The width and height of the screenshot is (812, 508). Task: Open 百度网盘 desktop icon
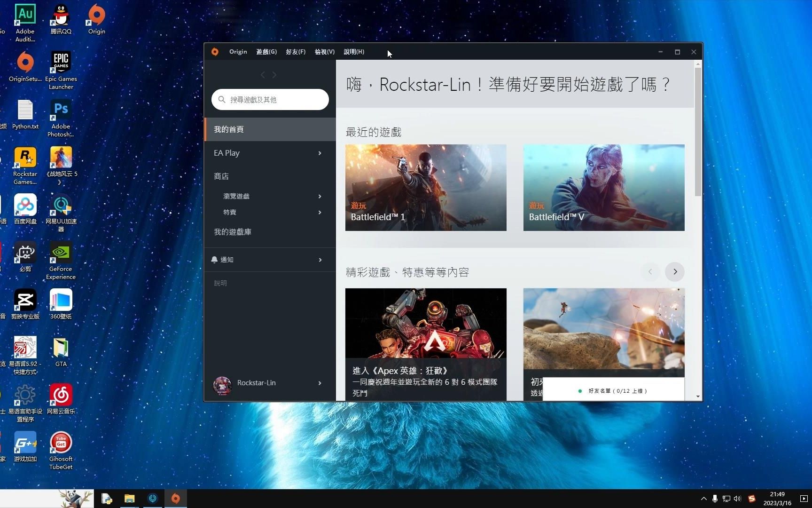tap(25, 209)
